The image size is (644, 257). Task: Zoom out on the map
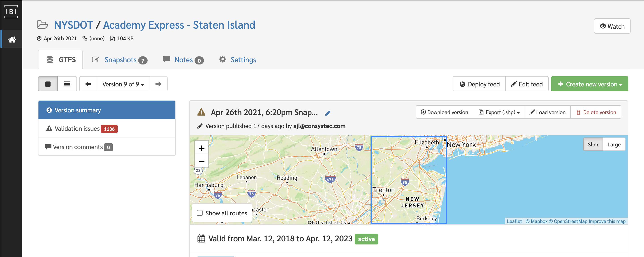(x=201, y=162)
